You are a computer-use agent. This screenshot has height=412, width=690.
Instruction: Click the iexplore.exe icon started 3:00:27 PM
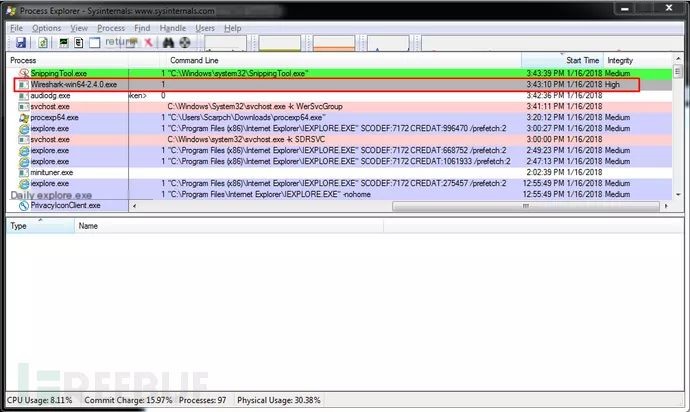pyautogui.click(x=24, y=129)
